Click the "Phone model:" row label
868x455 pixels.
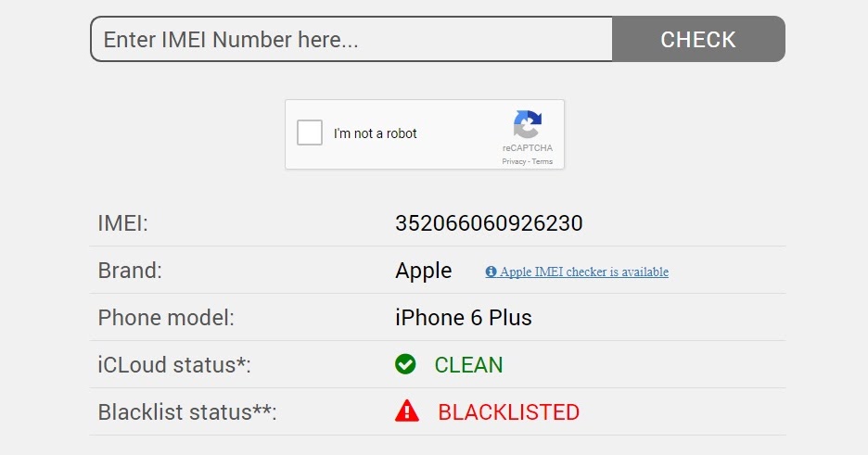click(x=166, y=318)
